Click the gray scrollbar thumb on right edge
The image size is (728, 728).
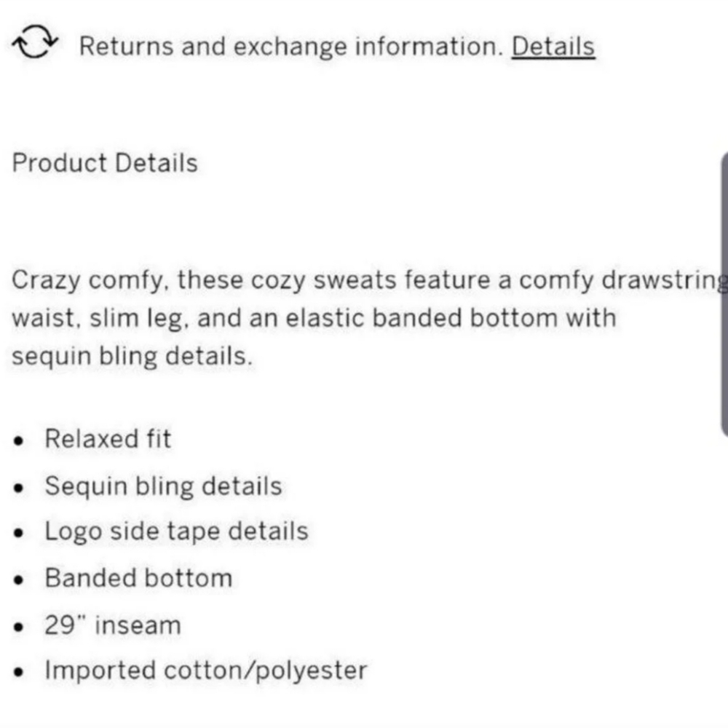[724, 293]
